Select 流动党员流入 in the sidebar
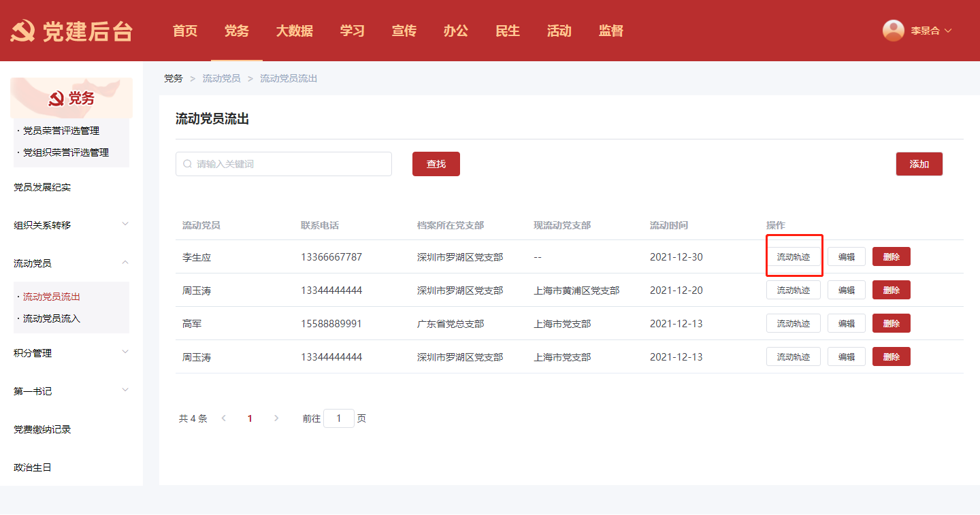The height and width of the screenshot is (515, 980). tap(52, 318)
